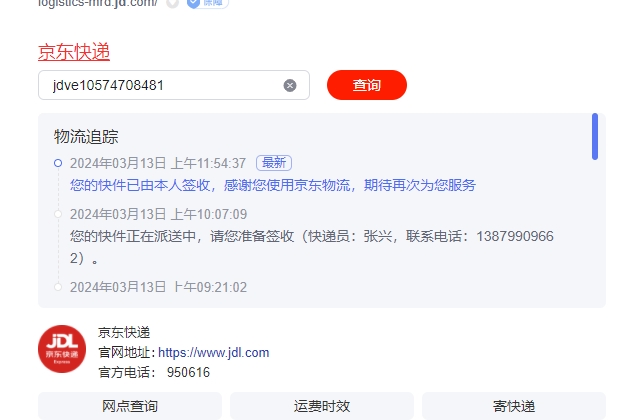Click the timeline dot for 09:21:02 entry
Image resolution: width=638 pixels, height=420 pixels.
(x=58, y=287)
